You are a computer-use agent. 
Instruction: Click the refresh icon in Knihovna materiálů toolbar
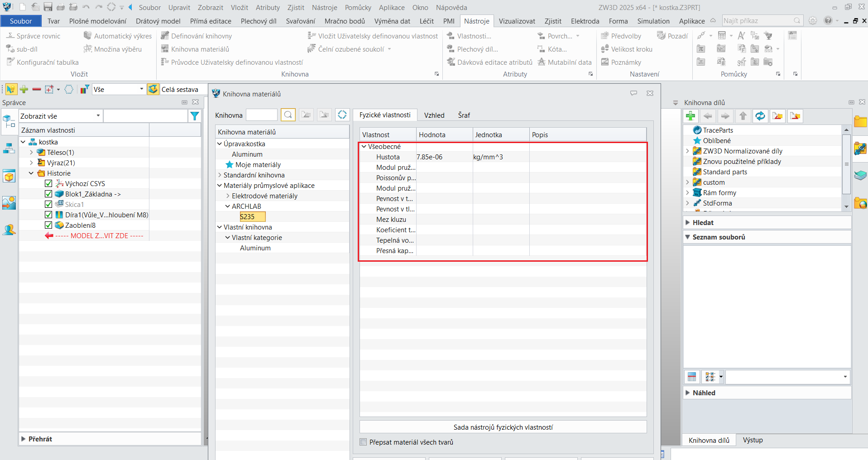[x=342, y=115]
